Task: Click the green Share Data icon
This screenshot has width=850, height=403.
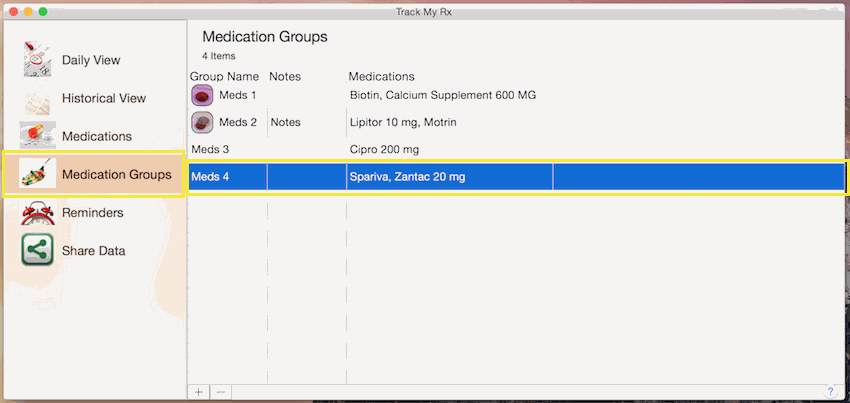Action: [37, 250]
